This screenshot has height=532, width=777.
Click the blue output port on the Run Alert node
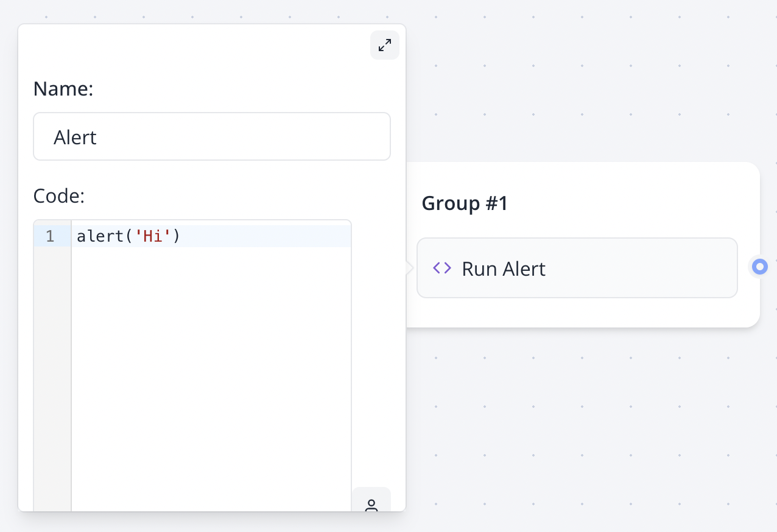point(759,267)
